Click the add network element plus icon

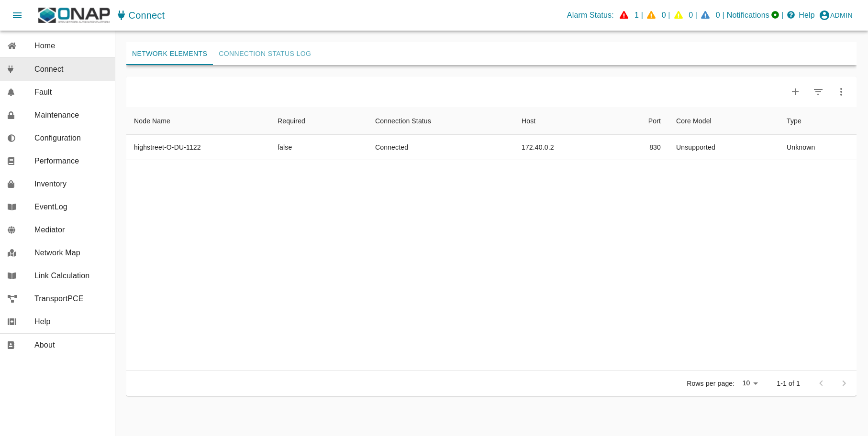(x=795, y=92)
